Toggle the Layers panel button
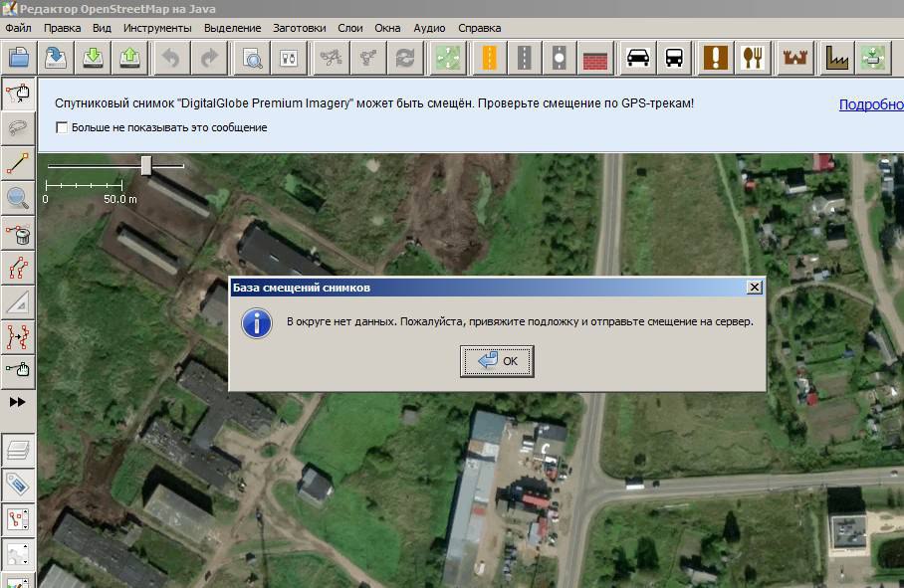 (x=18, y=451)
